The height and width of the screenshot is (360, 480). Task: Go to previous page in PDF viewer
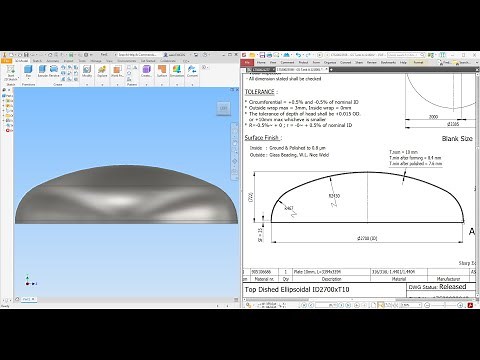click(x=310, y=305)
